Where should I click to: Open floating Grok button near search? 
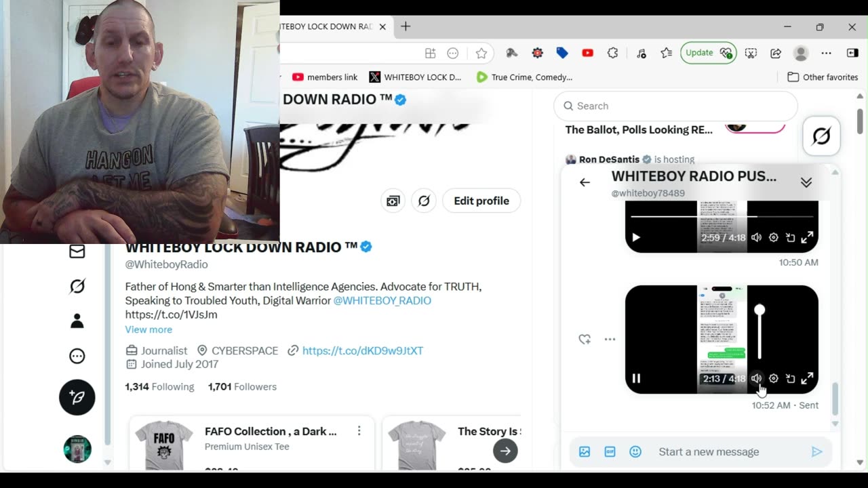pos(821,136)
